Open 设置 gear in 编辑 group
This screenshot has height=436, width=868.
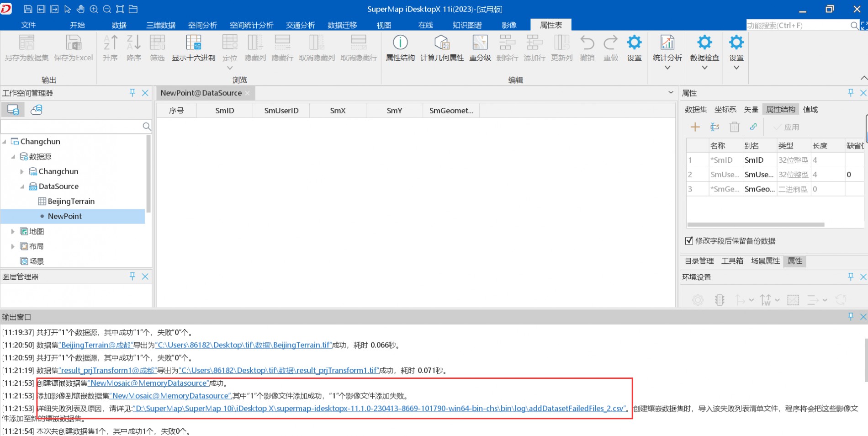634,43
